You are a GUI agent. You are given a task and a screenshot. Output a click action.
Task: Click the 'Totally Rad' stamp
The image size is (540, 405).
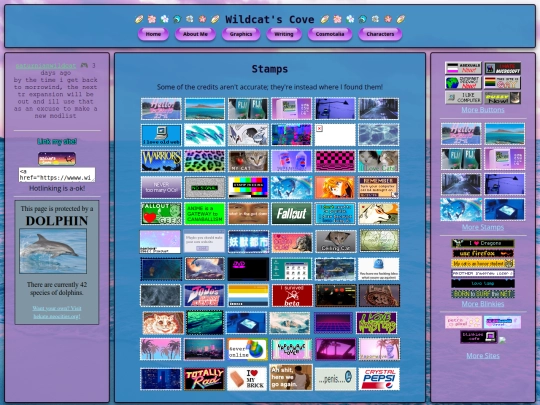tap(205, 379)
